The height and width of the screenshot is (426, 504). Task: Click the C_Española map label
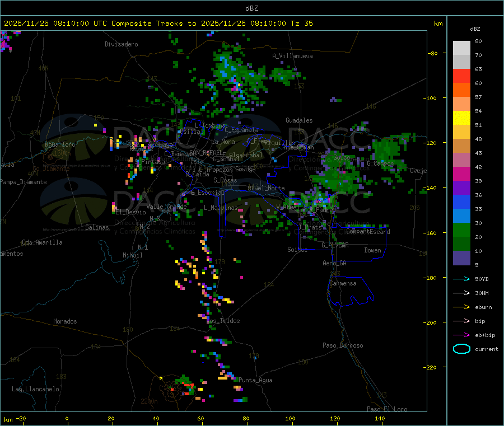click(x=241, y=130)
